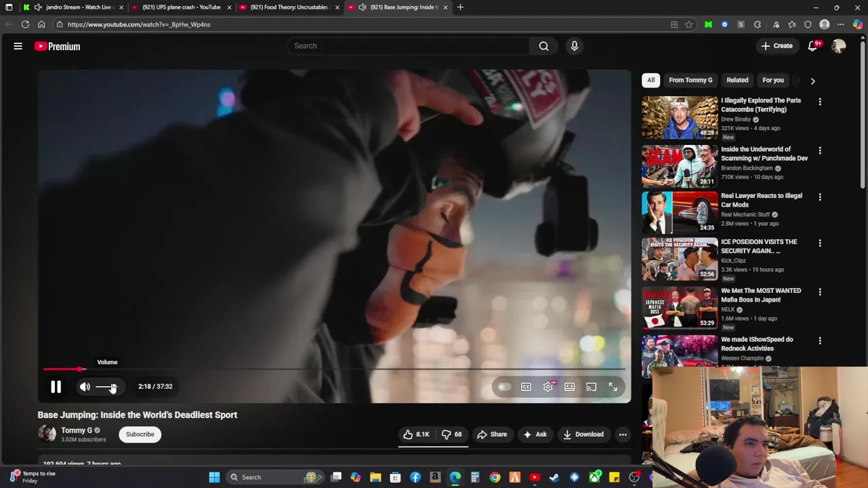The width and height of the screenshot is (868, 488).
Task: Open Paris Catacombs video thumbnail
Action: coord(679,117)
